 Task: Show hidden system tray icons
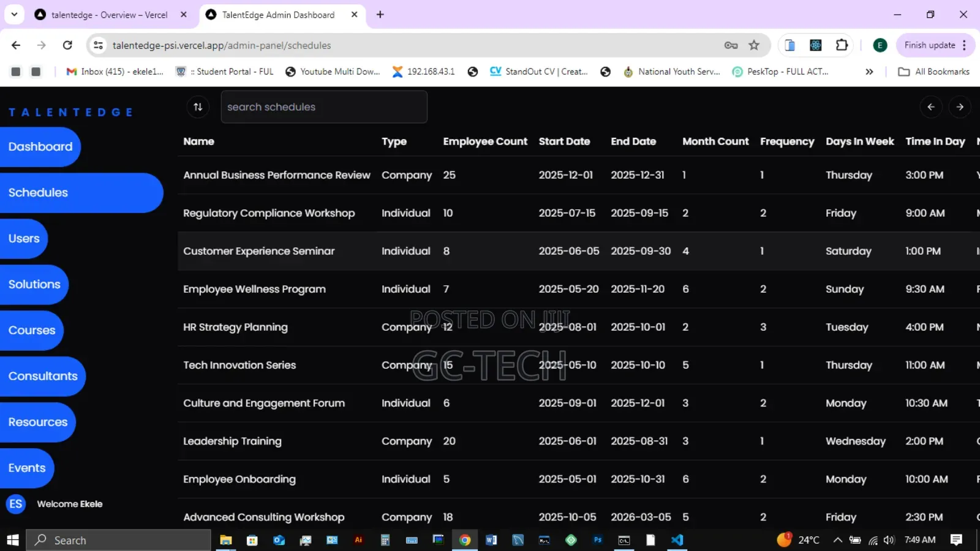tap(838, 540)
